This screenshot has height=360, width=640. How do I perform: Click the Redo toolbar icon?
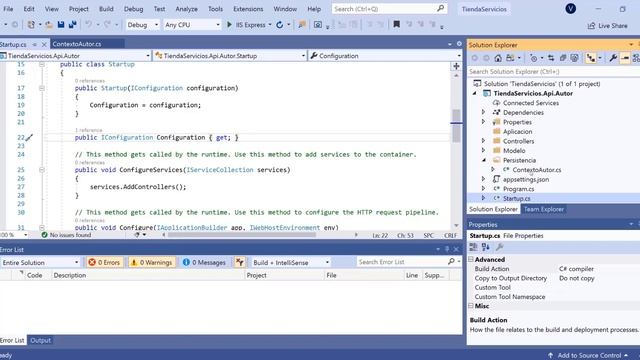(107, 25)
